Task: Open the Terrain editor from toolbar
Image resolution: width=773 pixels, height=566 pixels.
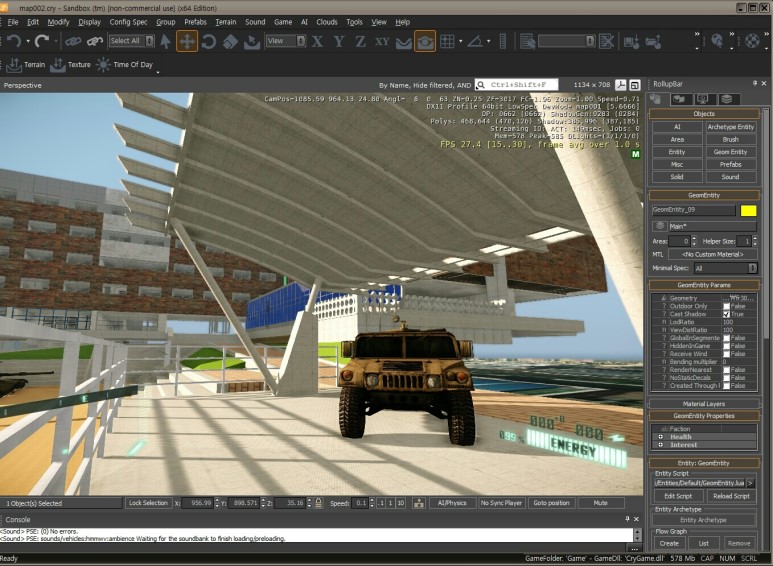Action: 26,65
